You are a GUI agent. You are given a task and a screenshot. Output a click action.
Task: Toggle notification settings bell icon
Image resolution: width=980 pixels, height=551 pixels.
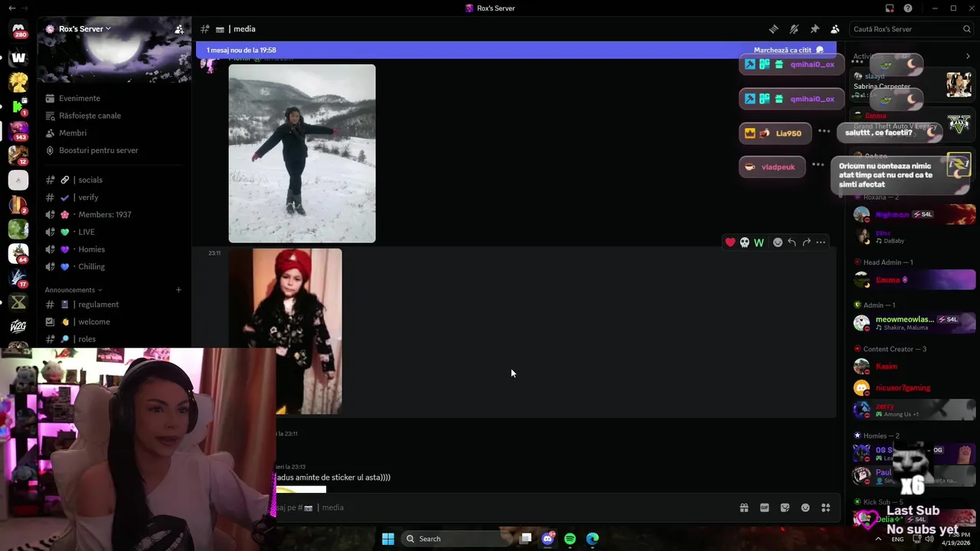794,29
